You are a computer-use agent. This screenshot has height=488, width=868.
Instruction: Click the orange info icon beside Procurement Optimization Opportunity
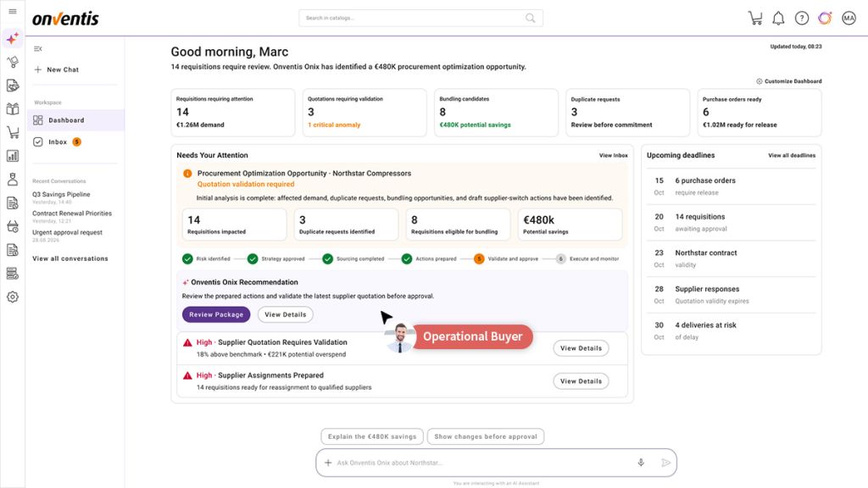click(x=187, y=174)
